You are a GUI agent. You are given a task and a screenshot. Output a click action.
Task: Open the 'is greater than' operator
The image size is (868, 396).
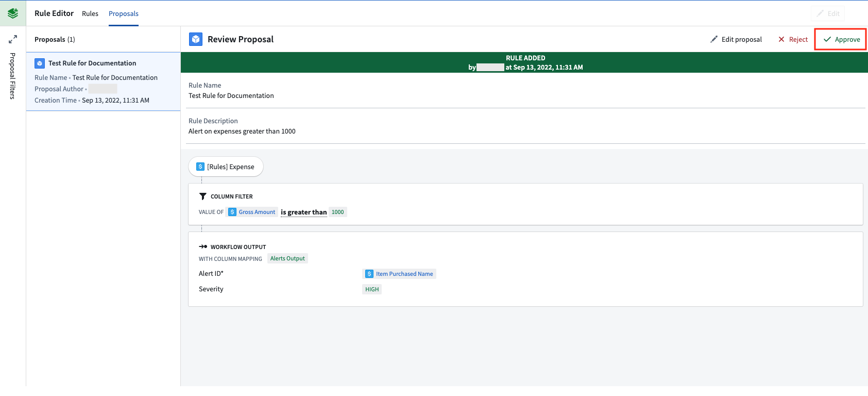[304, 212]
